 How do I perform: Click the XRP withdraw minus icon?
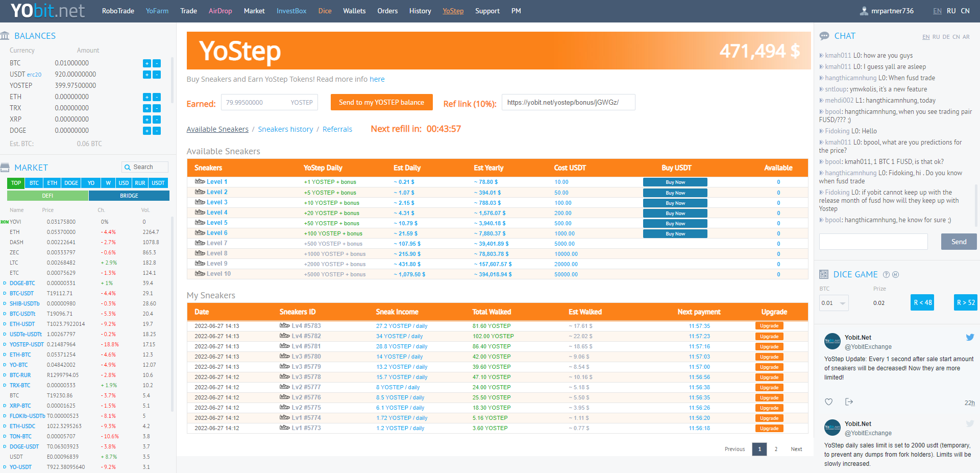pos(157,120)
